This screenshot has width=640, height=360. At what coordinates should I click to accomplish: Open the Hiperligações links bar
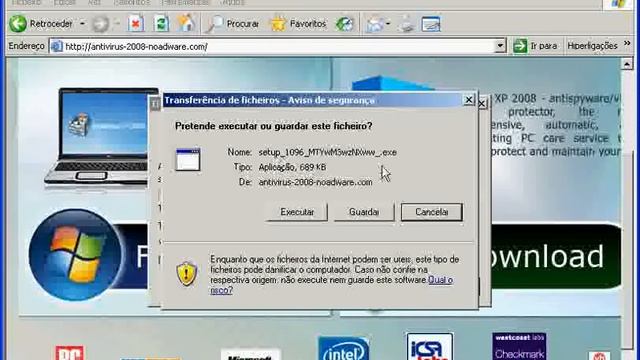(x=592, y=46)
